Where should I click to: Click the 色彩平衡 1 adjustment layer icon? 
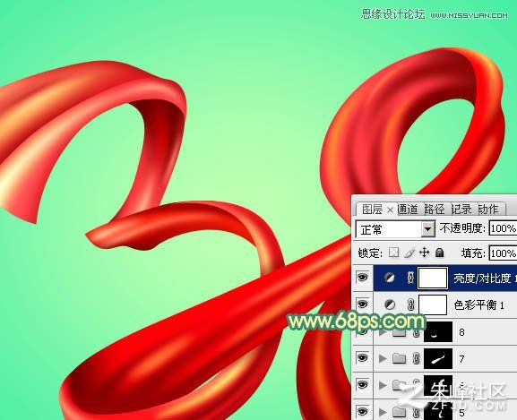(390, 304)
